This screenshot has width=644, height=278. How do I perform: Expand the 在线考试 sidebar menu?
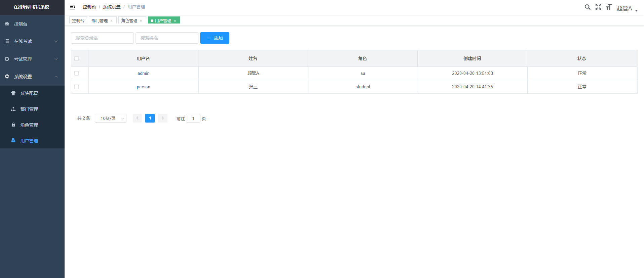click(x=32, y=41)
